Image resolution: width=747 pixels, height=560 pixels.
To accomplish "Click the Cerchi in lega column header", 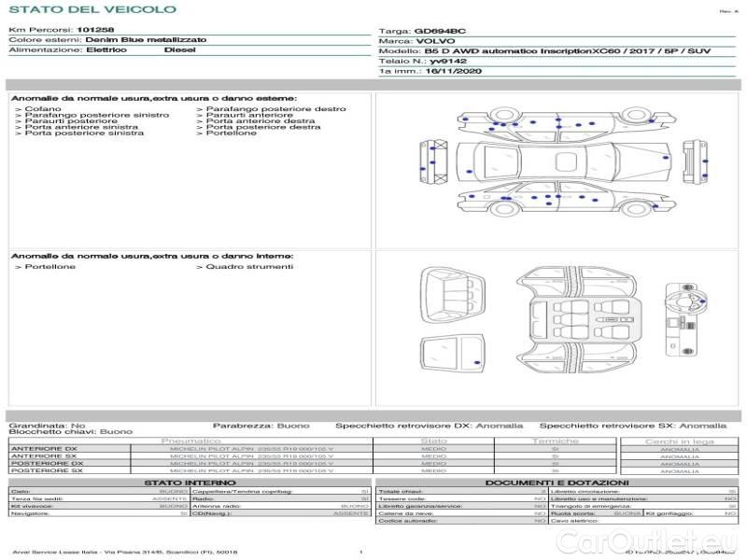I will (679, 441).
